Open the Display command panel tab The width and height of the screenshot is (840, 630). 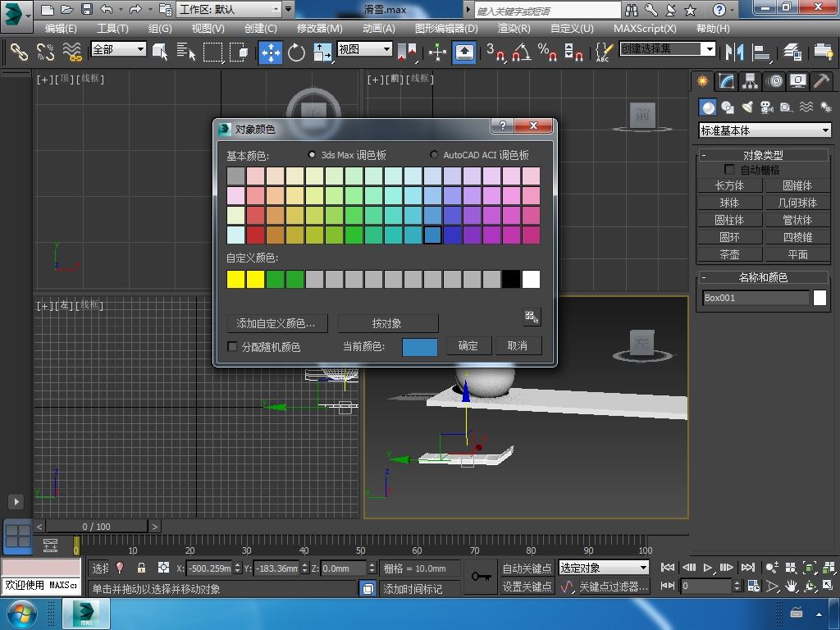click(798, 81)
